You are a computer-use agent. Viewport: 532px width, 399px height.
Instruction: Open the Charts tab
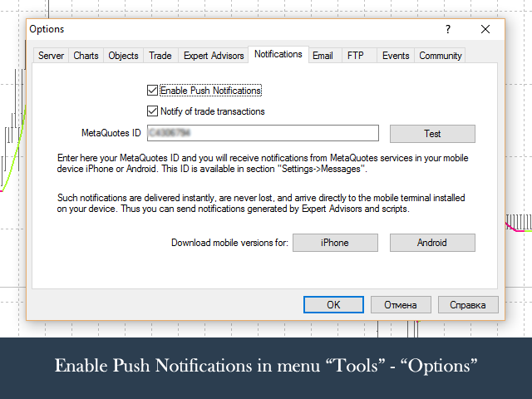[86, 56]
